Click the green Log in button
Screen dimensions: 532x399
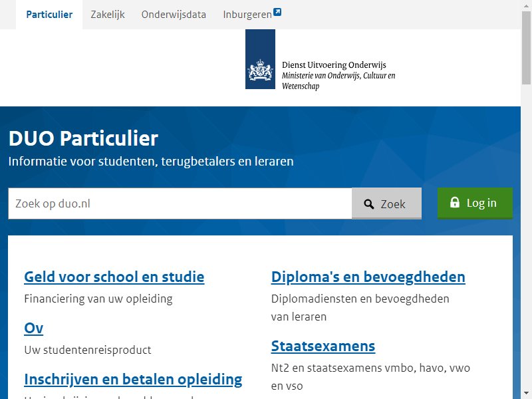[475, 203]
